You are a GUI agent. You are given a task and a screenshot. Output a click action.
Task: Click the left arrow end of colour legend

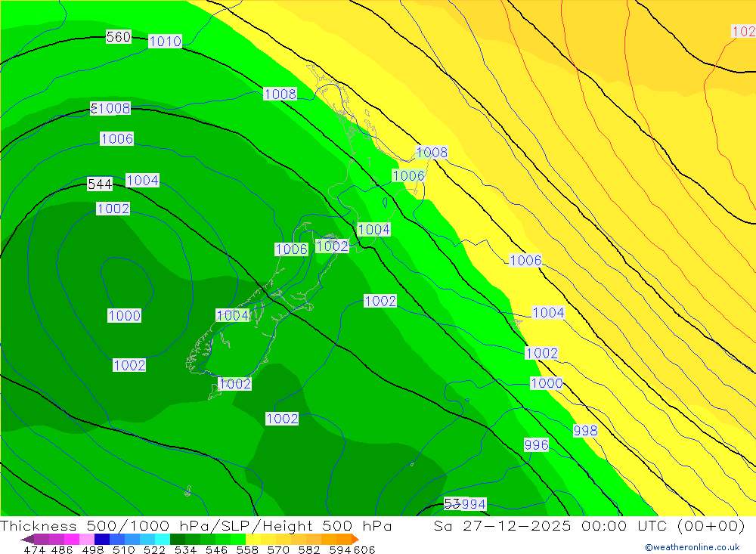point(27,539)
